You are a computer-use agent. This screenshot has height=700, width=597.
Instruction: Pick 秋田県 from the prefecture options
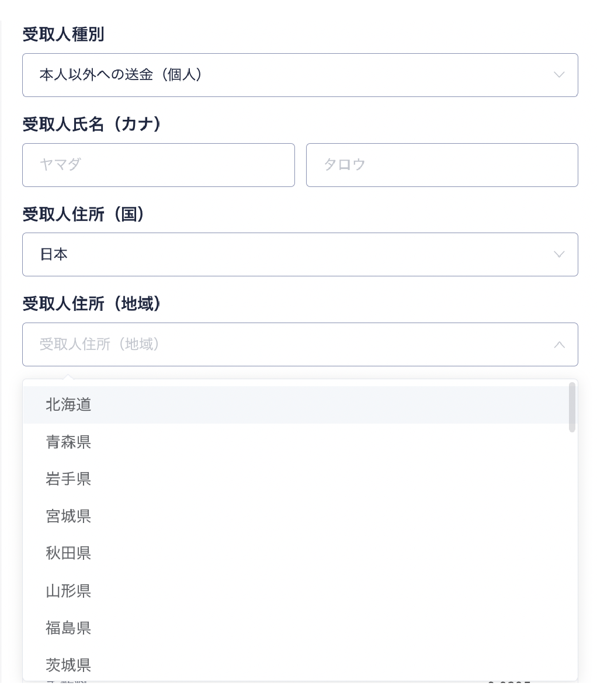pyautogui.click(x=69, y=553)
